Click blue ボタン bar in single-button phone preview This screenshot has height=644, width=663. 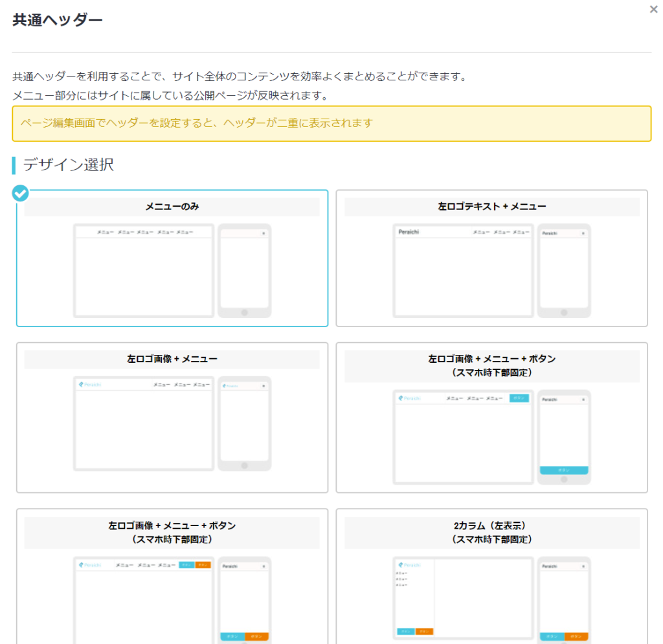[x=564, y=470]
